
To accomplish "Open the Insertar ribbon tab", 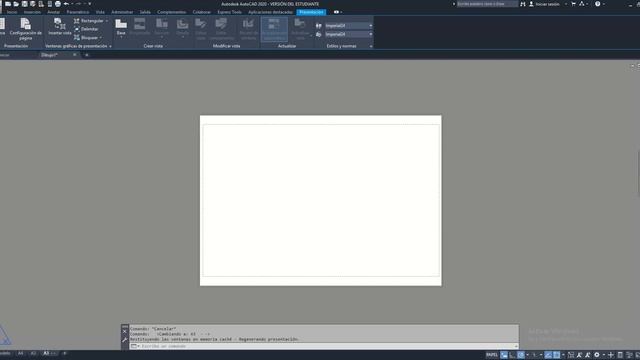I will (32, 12).
